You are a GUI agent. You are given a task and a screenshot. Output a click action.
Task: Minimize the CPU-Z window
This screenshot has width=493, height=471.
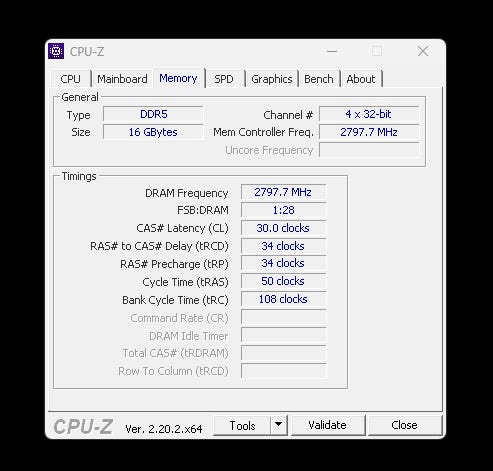click(332, 51)
